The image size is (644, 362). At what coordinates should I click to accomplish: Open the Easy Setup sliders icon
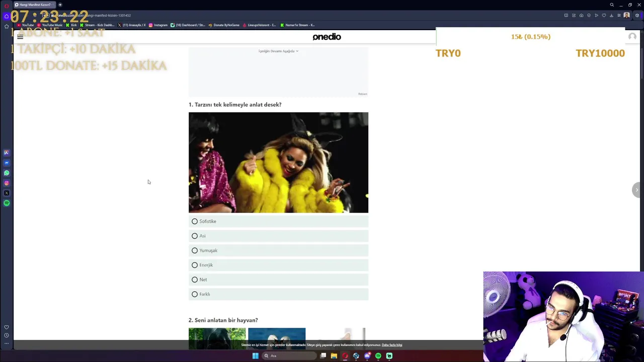click(x=619, y=16)
